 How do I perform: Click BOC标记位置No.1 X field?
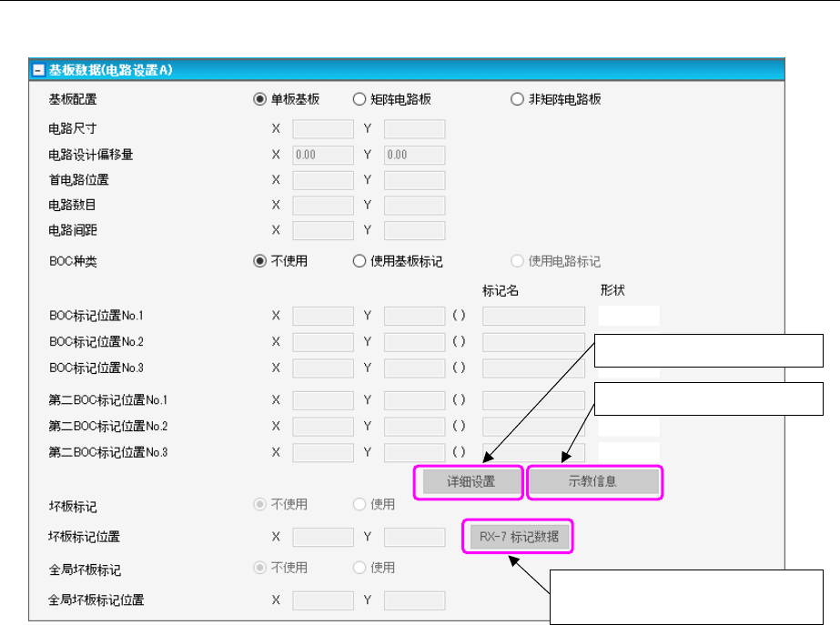click(323, 316)
